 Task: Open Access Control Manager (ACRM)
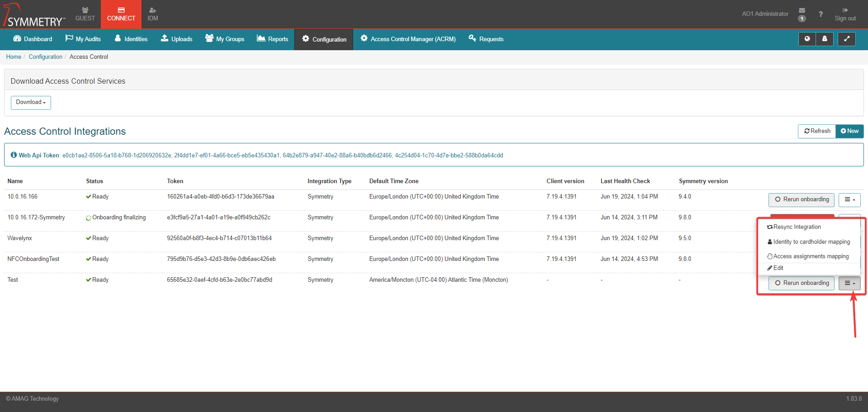(408, 39)
